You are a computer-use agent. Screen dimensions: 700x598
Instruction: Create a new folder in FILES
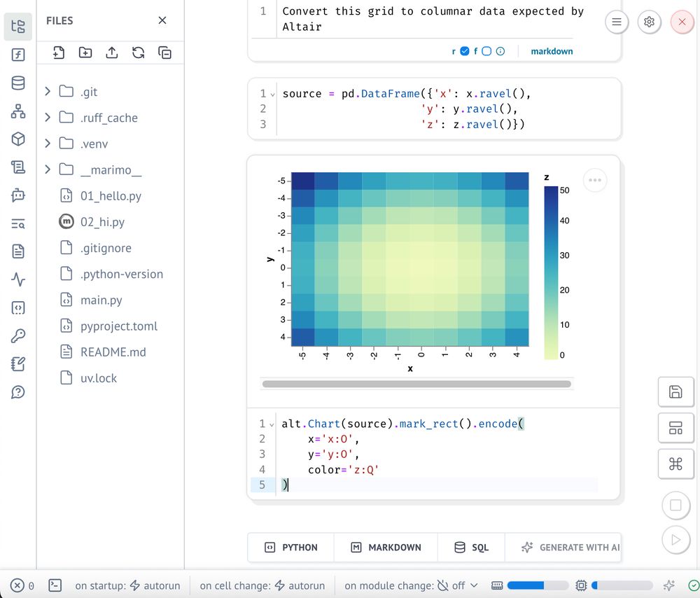(85, 53)
